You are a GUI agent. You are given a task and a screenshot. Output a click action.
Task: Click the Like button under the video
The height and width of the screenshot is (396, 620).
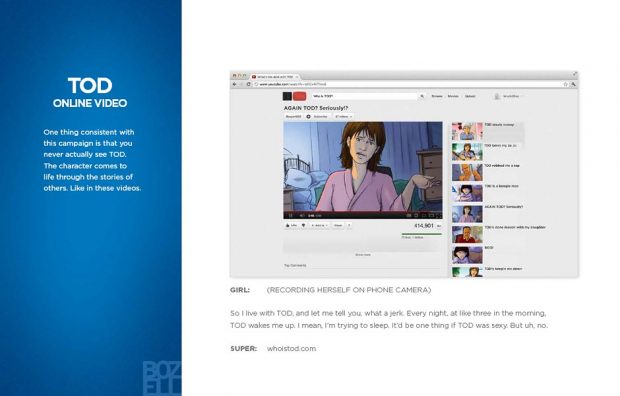(x=291, y=225)
